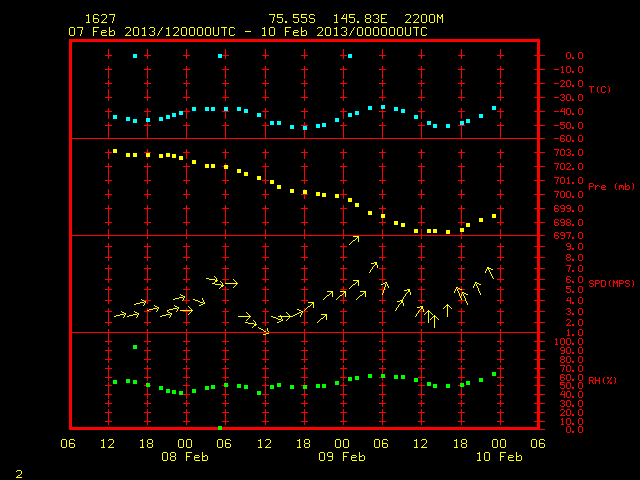Image resolution: width=640 pixels, height=480 pixels.
Task: Click the 145.83E longitude text
Action: point(360,19)
